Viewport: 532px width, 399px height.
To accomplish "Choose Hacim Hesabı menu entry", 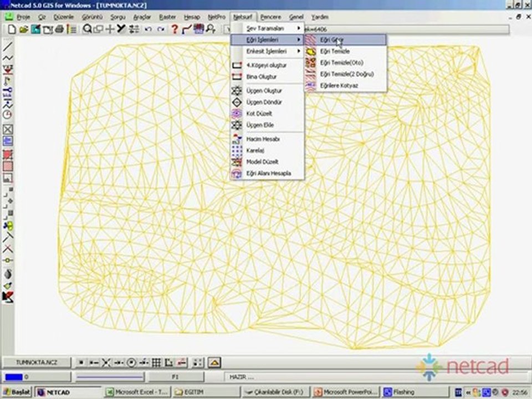I will tap(267, 139).
